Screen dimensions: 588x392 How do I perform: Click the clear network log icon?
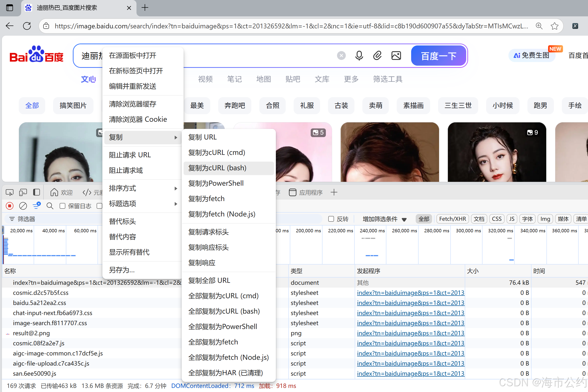tap(23, 206)
